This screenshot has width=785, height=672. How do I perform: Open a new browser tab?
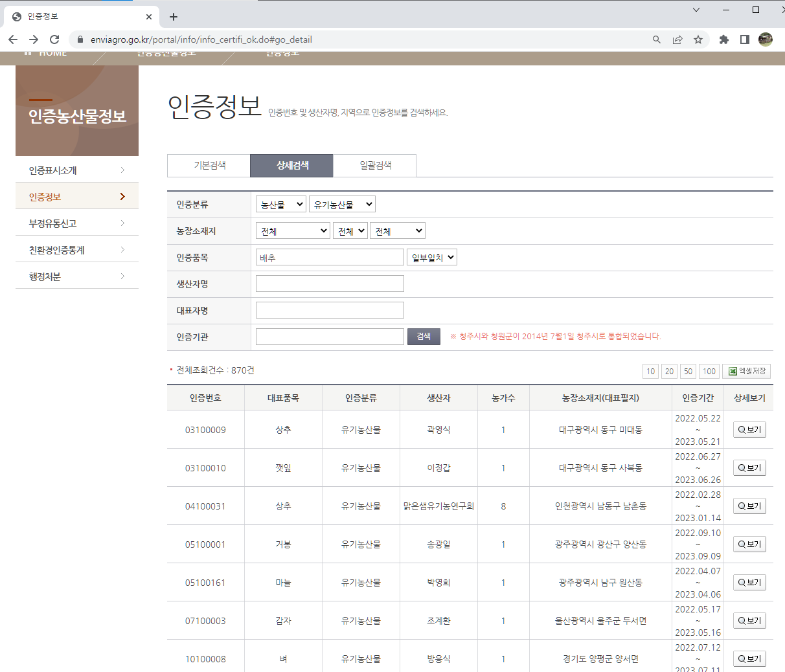pos(174,17)
